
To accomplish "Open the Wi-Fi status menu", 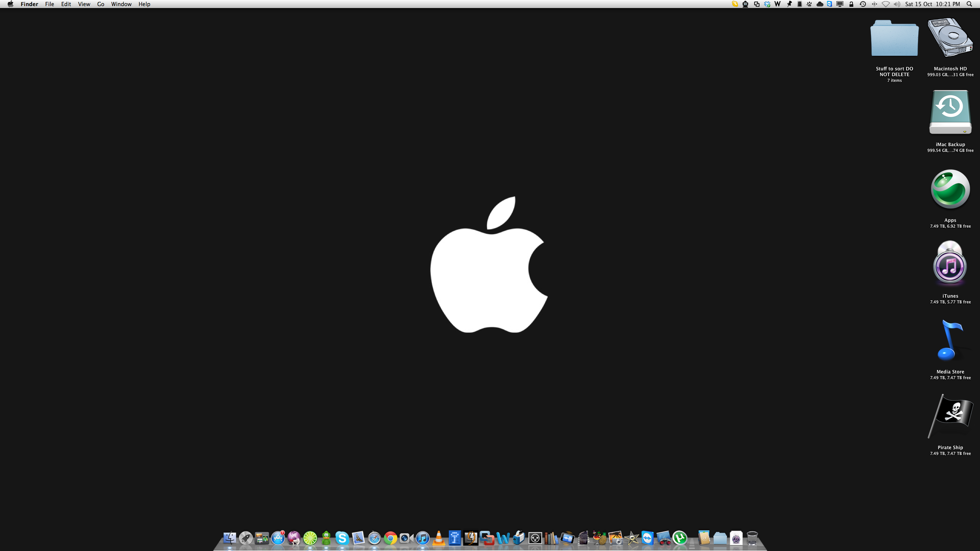I will point(885,4).
